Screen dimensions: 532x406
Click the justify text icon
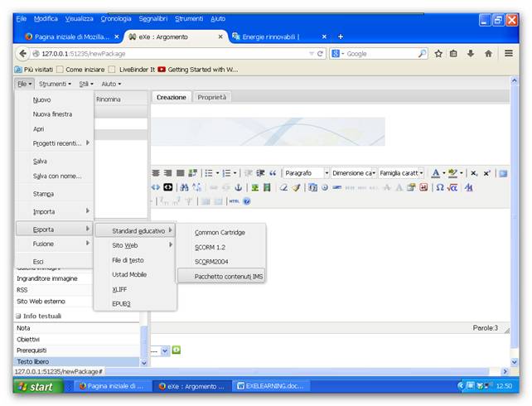[181, 173]
